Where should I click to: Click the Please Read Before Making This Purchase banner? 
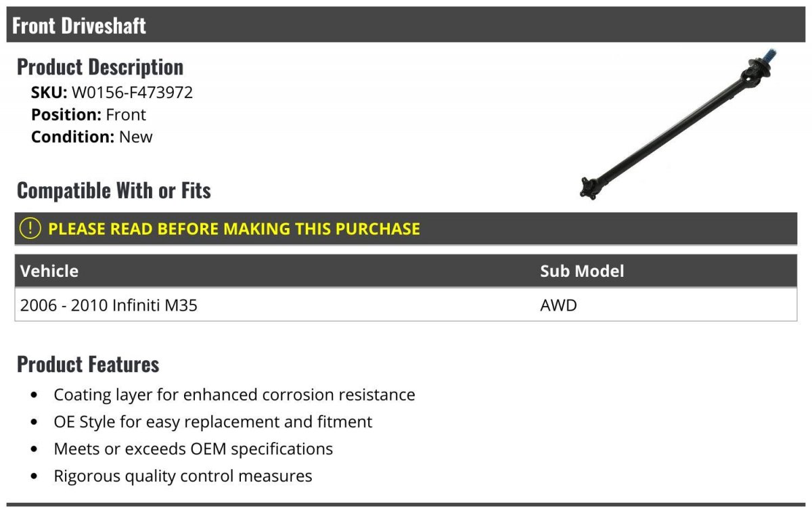tap(406, 229)
